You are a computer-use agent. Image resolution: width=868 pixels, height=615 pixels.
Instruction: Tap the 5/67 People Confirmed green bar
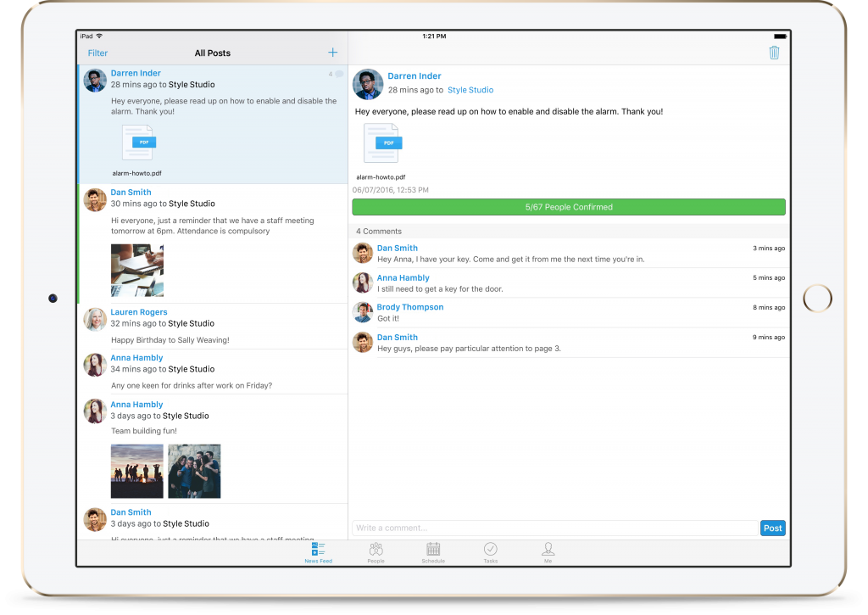point(568,207)
